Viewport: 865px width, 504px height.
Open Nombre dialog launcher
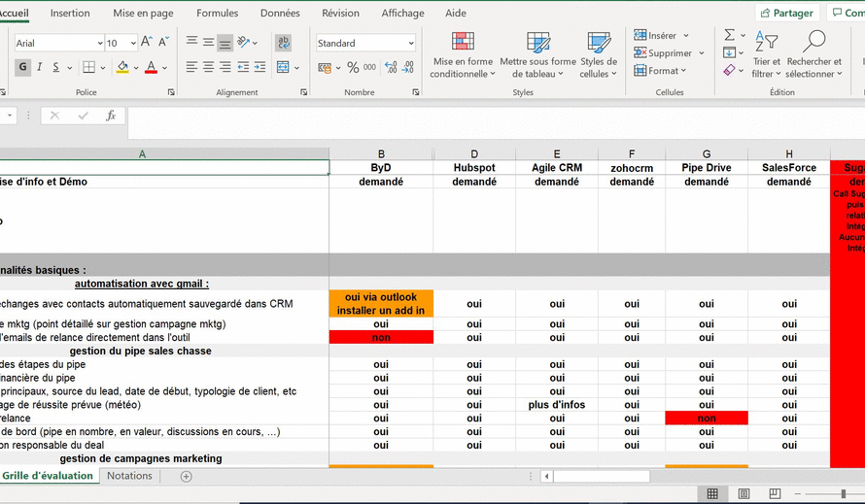(x=415, y=92)
